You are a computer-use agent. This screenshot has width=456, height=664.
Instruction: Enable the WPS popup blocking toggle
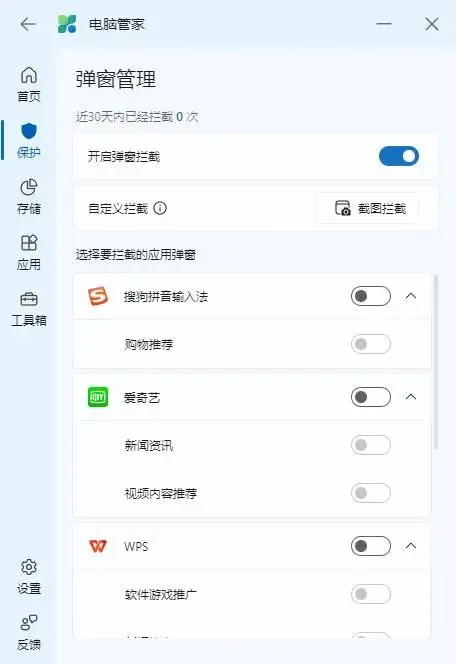pyautogui.click(x=370, y=546)
